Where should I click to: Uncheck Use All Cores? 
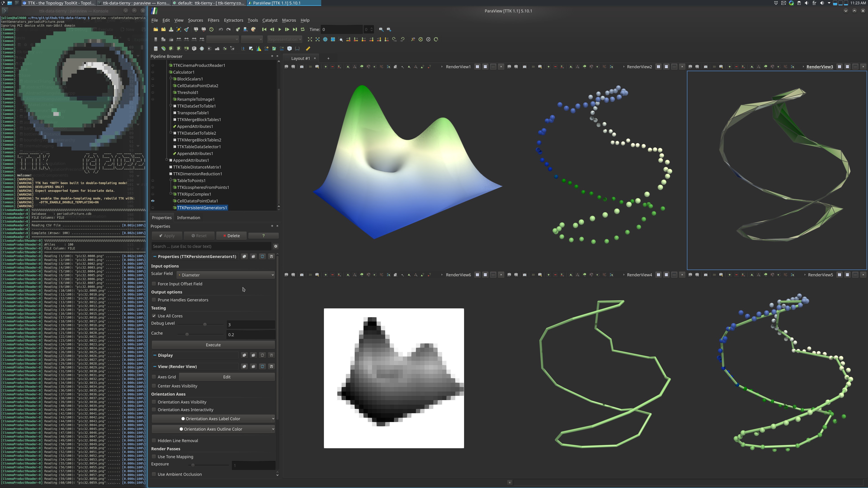pyautogui.click(x=154, y=316)
